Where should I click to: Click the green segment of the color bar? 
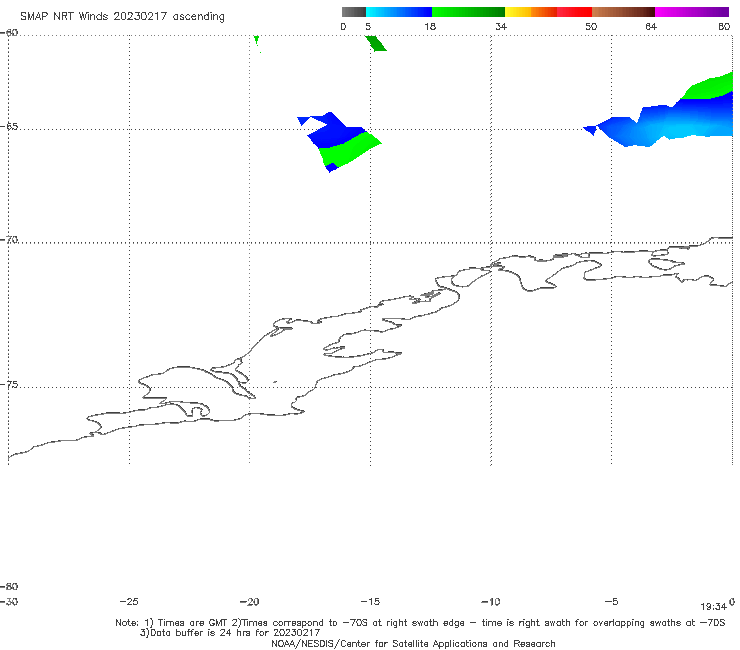pyautogui.click(x=468, y=12)
